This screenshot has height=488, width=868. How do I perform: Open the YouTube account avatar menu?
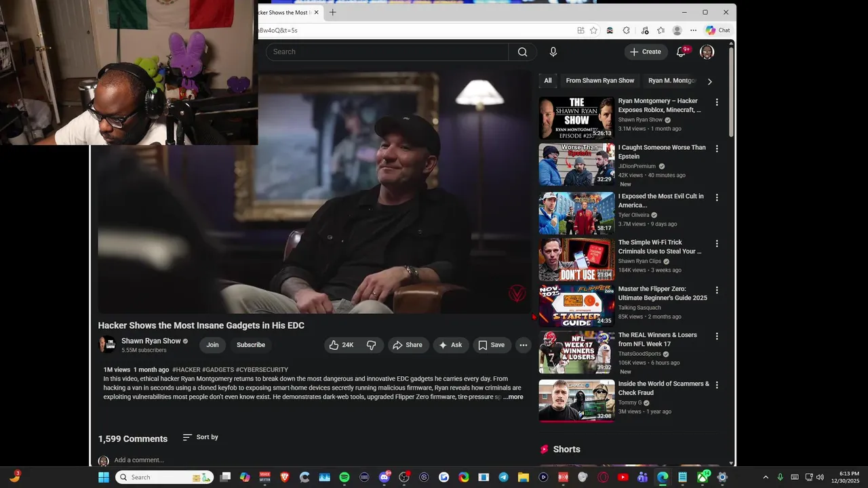click(707, 52)
